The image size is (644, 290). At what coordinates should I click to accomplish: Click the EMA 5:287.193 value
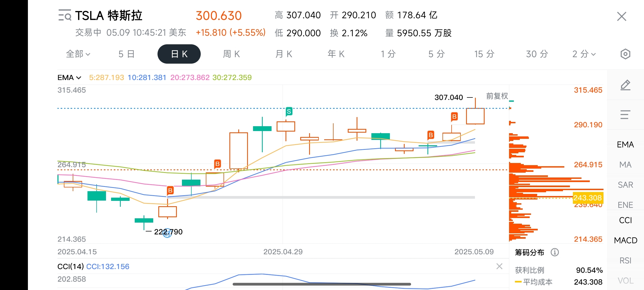[107, 78]
